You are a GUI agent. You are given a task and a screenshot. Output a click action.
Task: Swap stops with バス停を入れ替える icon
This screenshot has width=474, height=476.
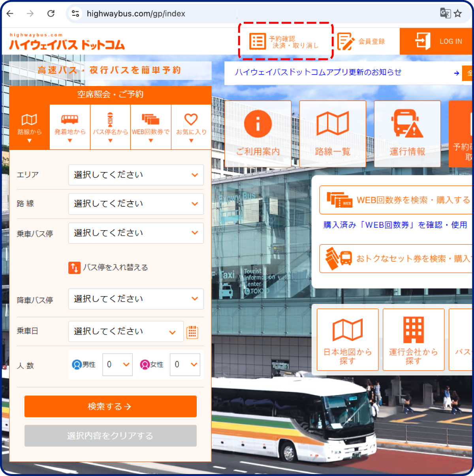click(74, 268)
